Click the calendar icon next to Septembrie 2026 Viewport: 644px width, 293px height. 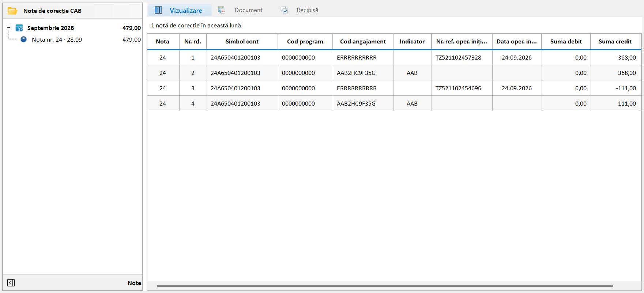click(x=19, y=28)
